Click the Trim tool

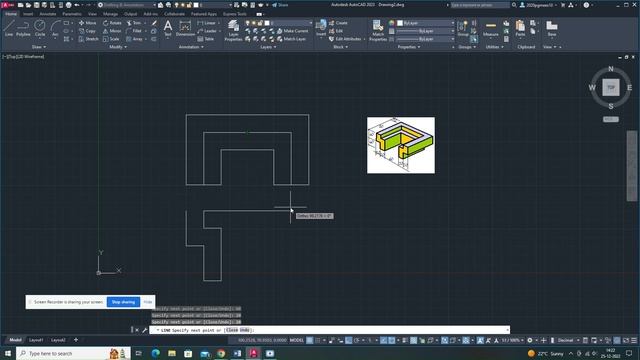click(x=134, y=23)
